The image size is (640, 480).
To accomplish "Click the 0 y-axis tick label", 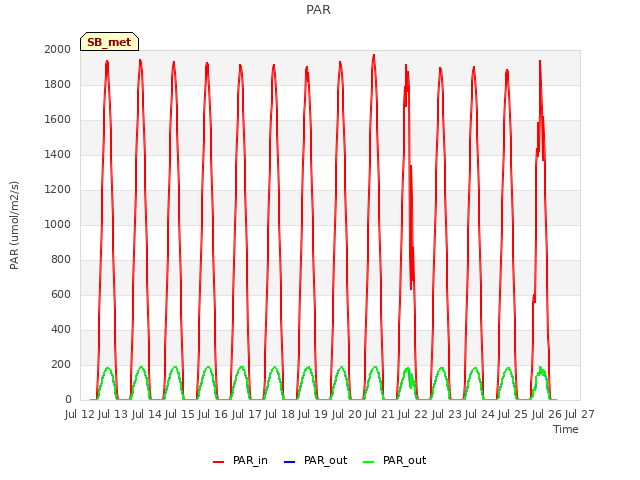I will pos(68,400).
